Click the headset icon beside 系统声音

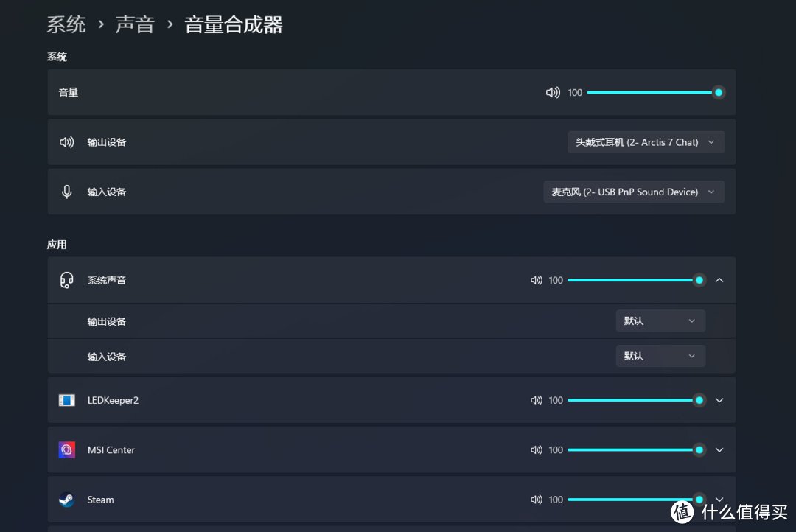click(66, 280)
